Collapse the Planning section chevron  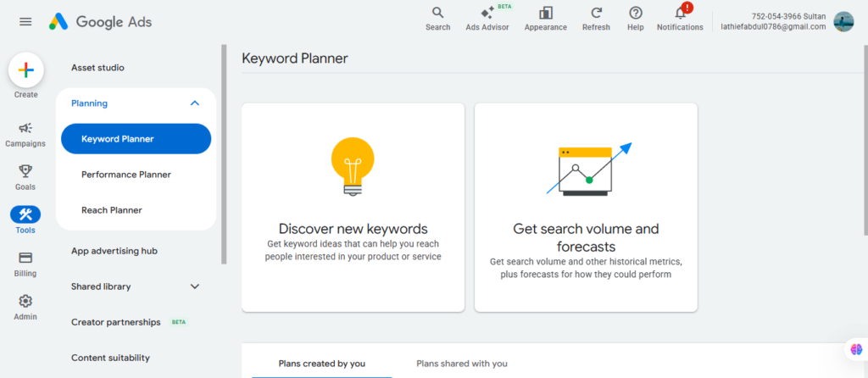(x=194, y=103)
